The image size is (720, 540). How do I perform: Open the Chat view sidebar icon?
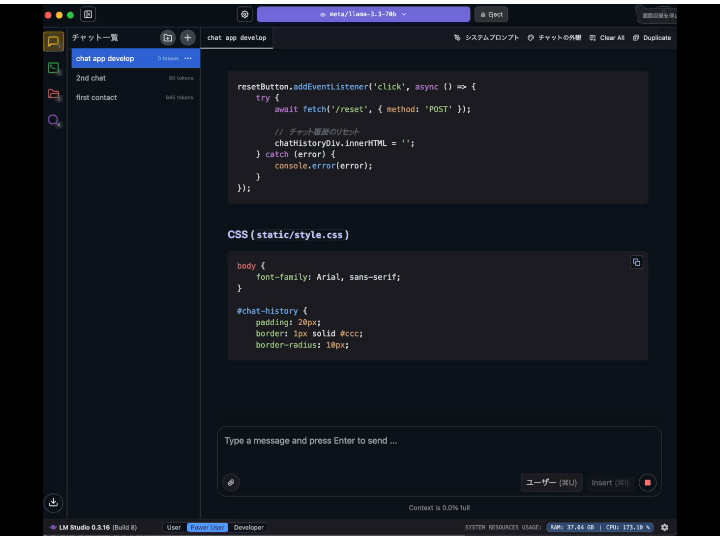click(53, 42)
